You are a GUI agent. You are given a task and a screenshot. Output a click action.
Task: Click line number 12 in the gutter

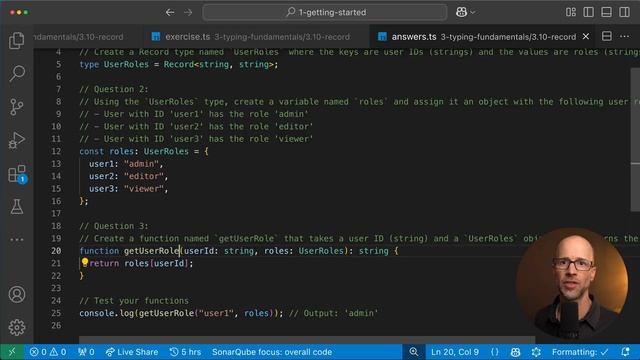tap(56, 151)
